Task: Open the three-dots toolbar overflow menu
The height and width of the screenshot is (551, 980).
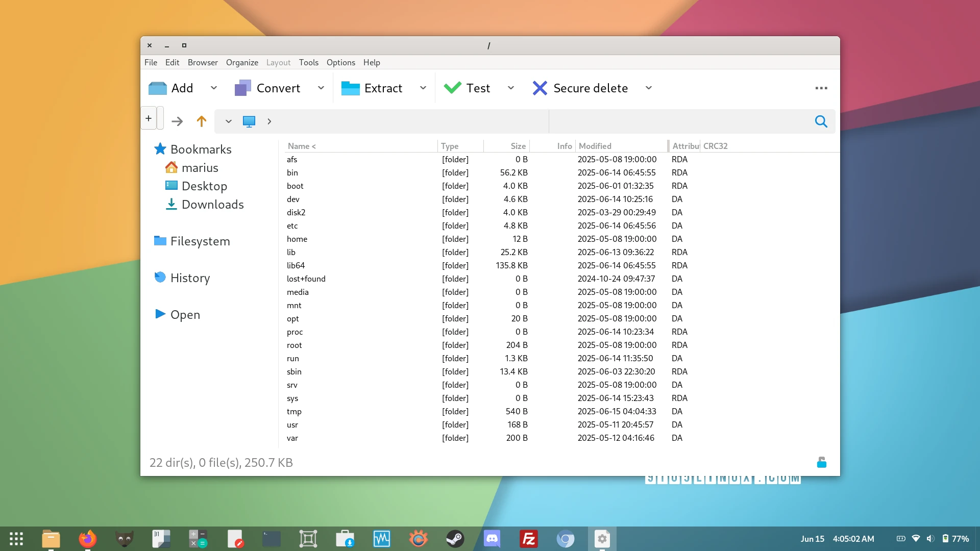Action: point(821,88)
